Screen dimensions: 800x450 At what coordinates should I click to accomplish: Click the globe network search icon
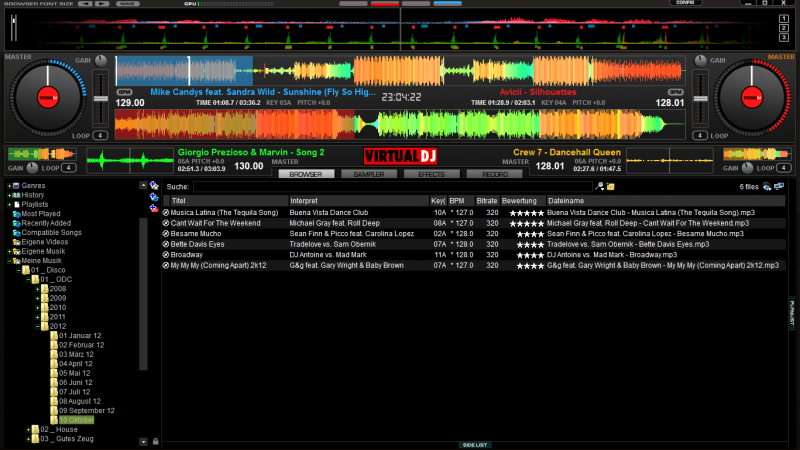tap(767, 187)
